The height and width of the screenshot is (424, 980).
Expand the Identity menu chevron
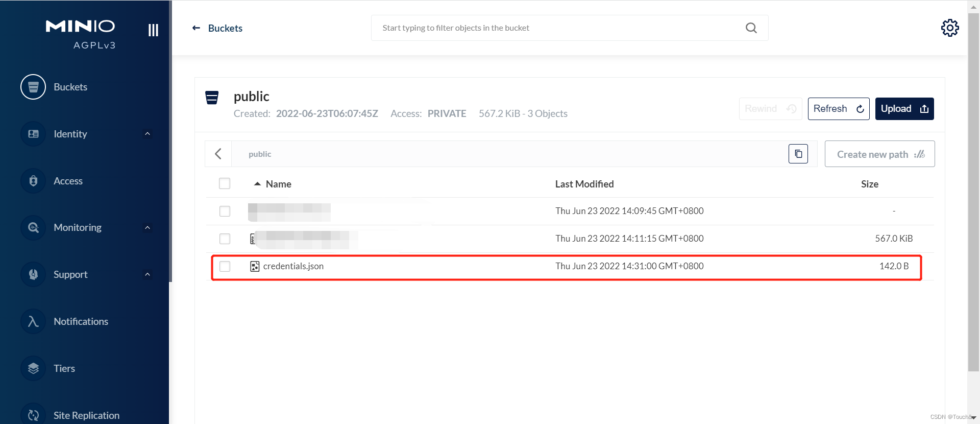point(148,134)
